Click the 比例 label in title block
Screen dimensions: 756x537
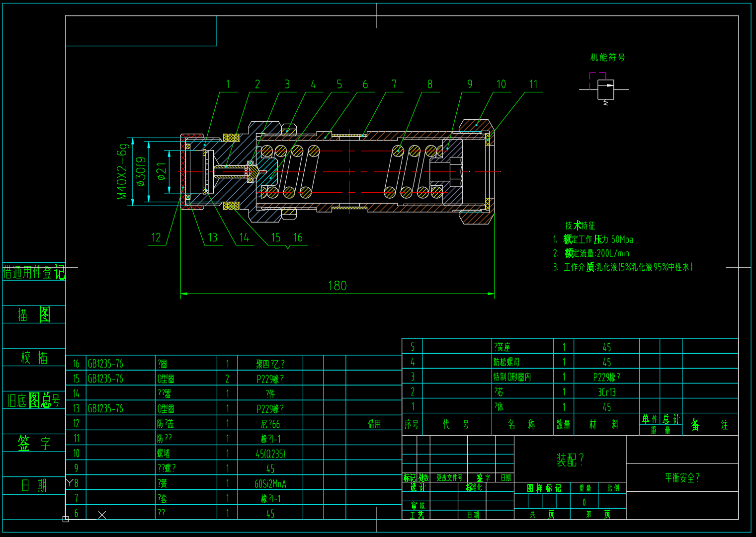(x=613, y=488)
